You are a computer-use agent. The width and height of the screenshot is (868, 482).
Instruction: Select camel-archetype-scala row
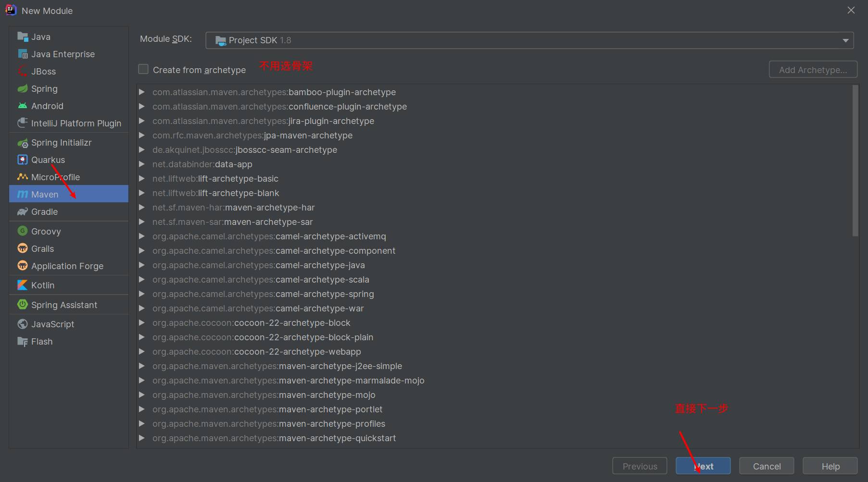click(494, 279)
